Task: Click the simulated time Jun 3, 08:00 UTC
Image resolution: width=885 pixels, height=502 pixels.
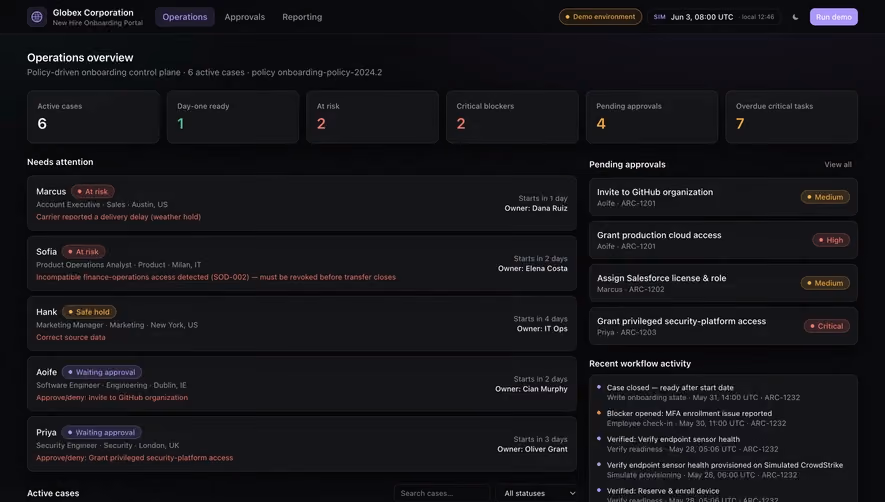Action: (x=702, y=17)
